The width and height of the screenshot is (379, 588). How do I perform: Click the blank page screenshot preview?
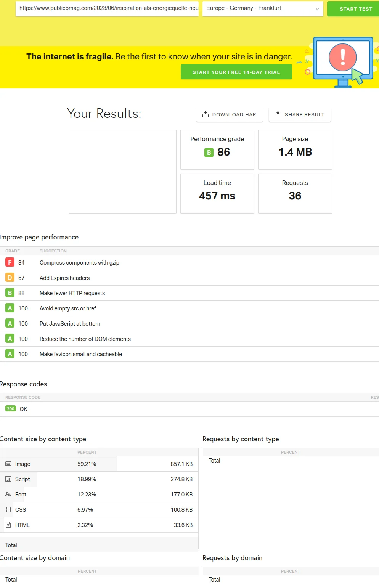(122, 171)
